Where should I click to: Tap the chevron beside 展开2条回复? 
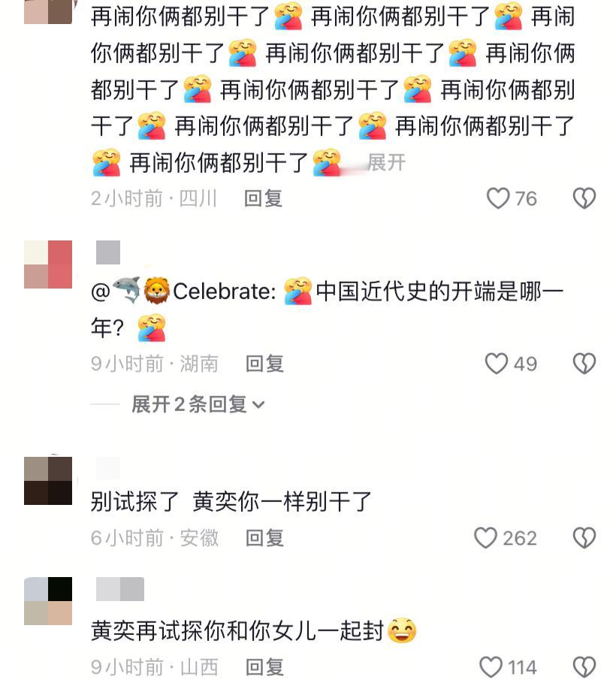[x=258, y=404]
